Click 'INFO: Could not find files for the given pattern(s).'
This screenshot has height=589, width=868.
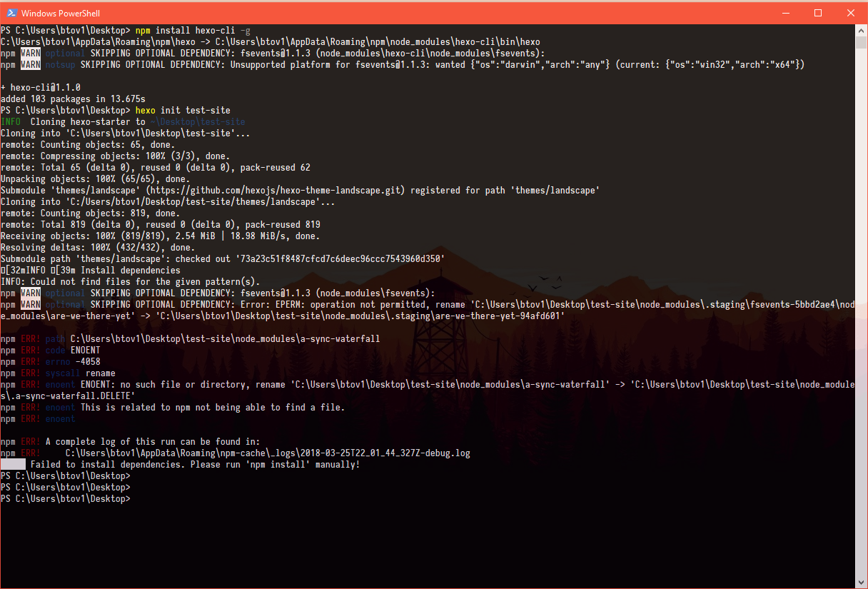point(131,282)
